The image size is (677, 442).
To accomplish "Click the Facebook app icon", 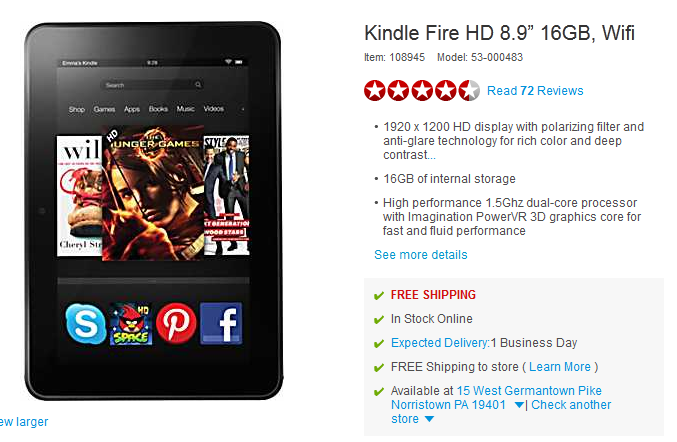I will click(x=221, y=324).
